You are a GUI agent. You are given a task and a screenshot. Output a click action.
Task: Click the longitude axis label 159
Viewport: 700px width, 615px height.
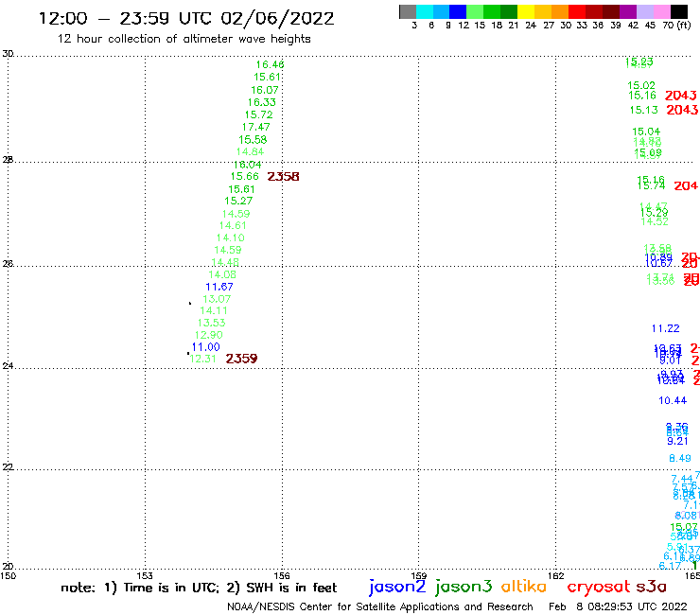(x=419, y=575)
